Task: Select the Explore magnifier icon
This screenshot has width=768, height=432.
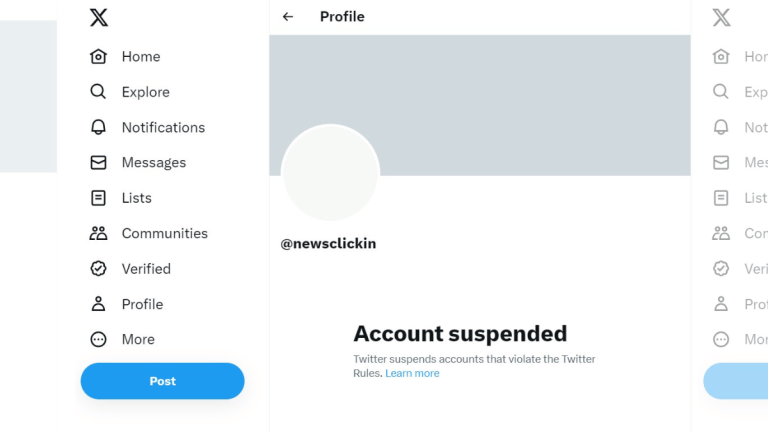Action: 98,92
